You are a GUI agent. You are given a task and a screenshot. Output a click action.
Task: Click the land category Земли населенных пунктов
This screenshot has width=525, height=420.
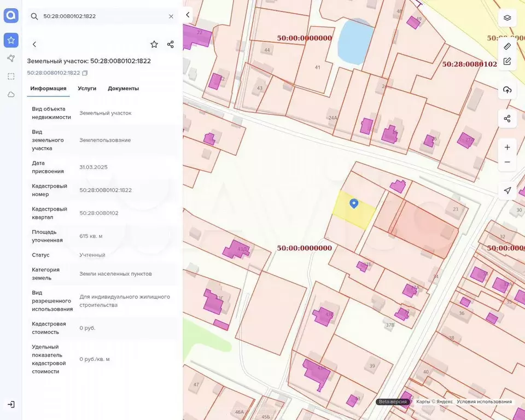pyautogui.click(x=115, y=273)
